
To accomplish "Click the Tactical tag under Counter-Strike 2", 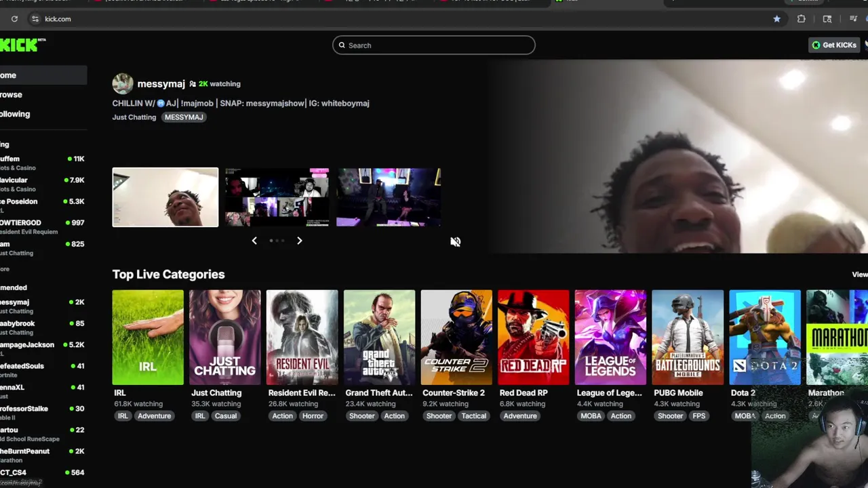I will tap(474, 416).
